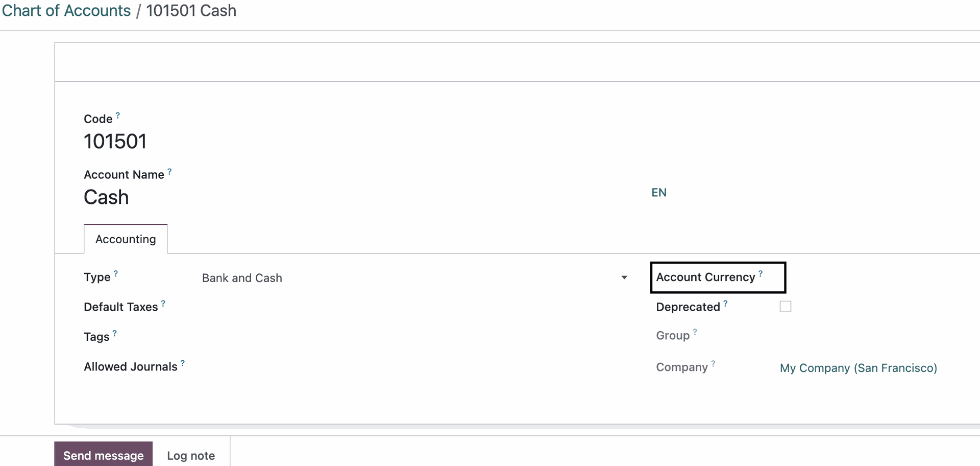This screenshot has height=466, width=980.
Task: Click the Account Name help question mark
Action: click(x=169, y=172)
